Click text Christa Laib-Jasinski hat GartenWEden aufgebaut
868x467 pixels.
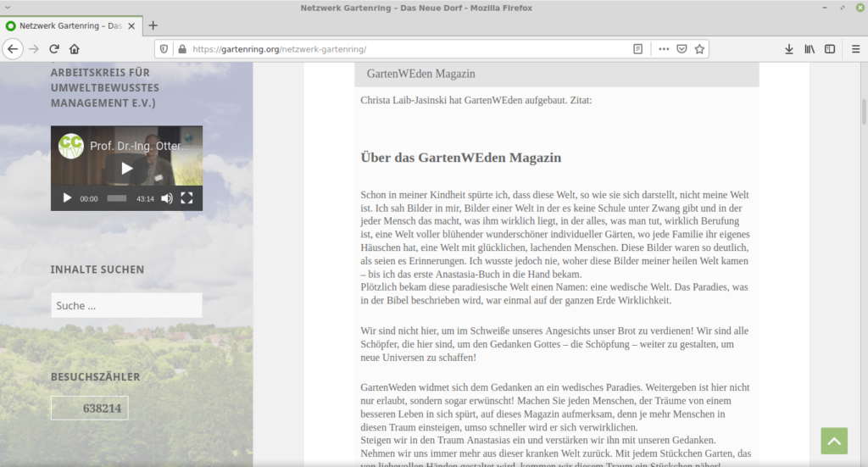tap(464, 100)
